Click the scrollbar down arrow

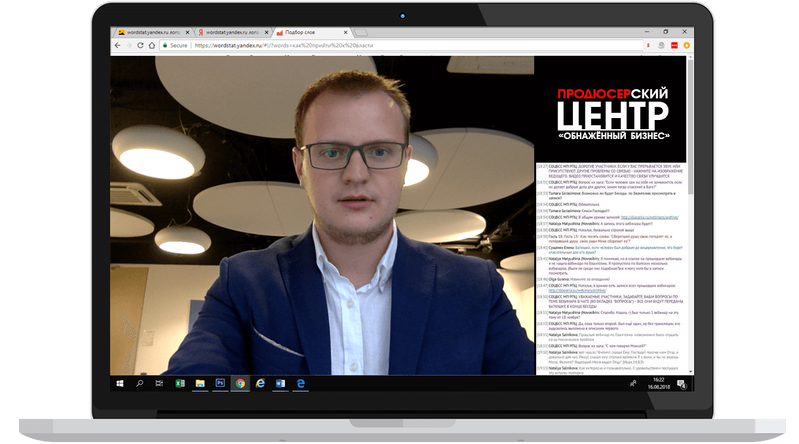point(690,372)
